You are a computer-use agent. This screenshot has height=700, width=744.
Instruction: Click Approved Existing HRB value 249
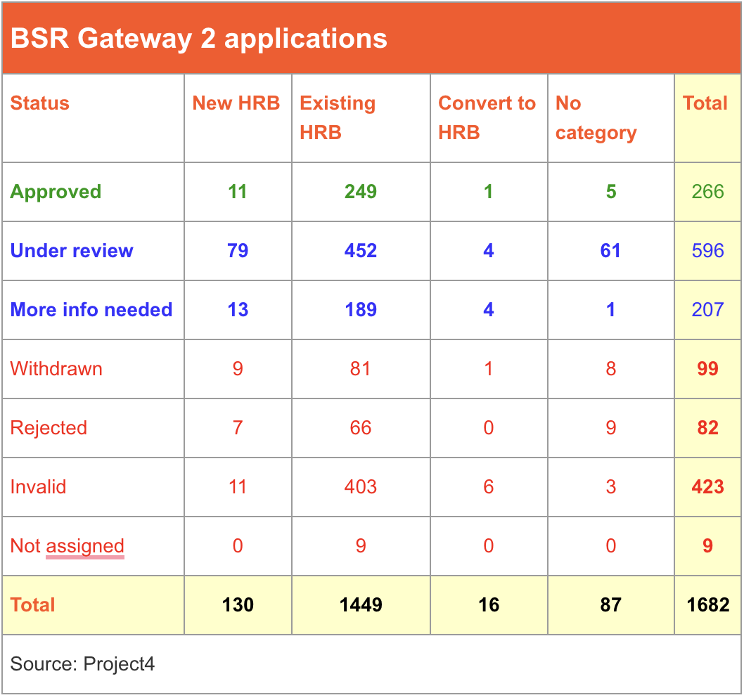[x=361, y=192]
